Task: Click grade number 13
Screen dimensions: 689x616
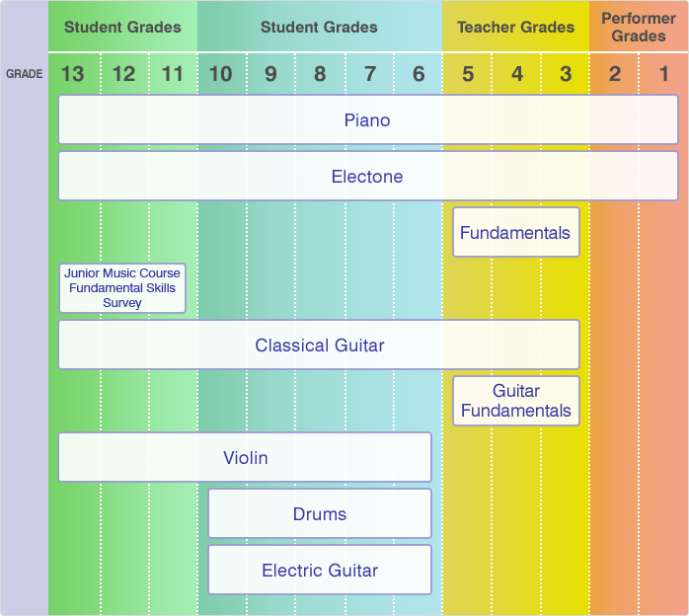Action: click(x=72, y=74)
